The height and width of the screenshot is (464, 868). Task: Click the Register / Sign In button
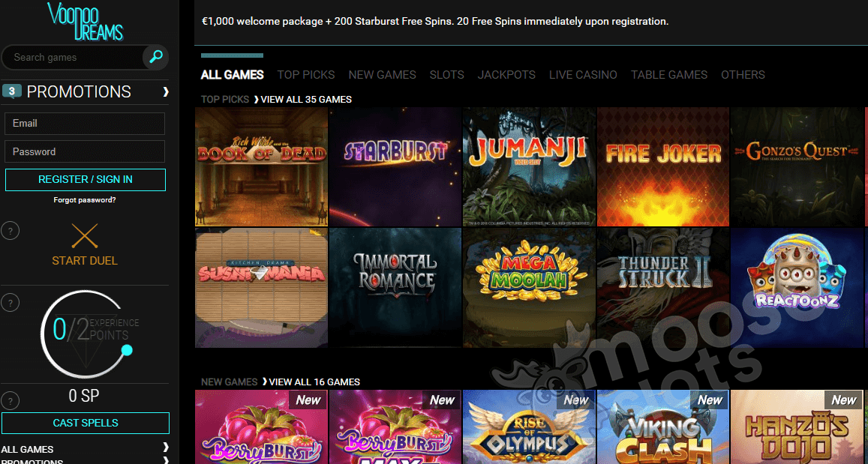click(86, 180)
